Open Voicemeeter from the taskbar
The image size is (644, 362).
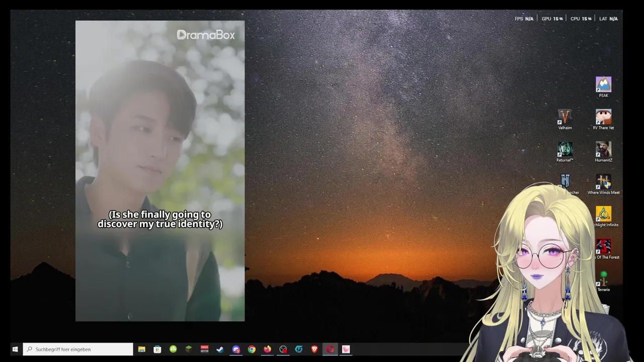pos(204,349)
